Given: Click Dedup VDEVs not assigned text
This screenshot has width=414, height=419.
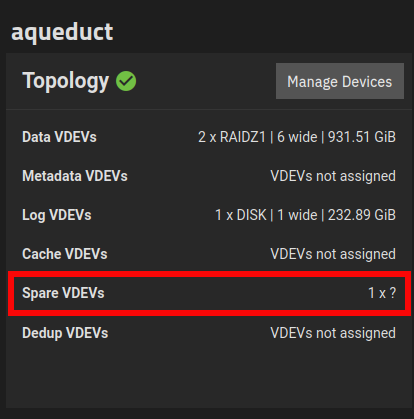Looking at the screenshot, I should pos(333,333).
